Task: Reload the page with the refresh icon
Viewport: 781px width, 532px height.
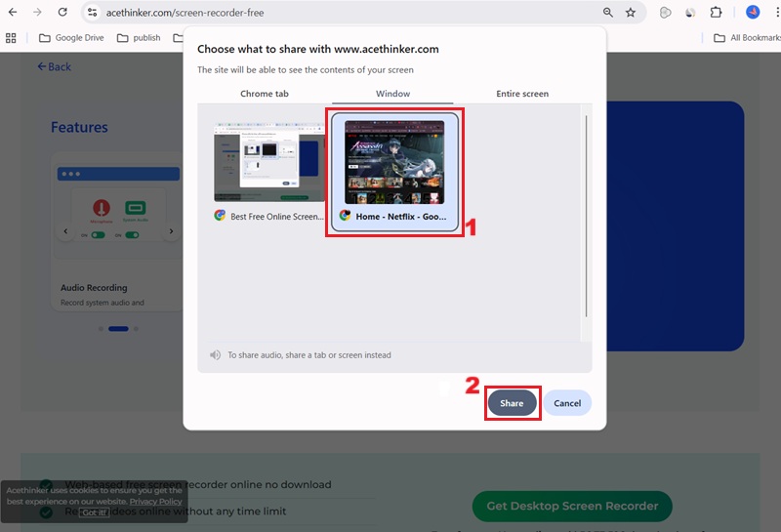Action: (x=62, y=13)
